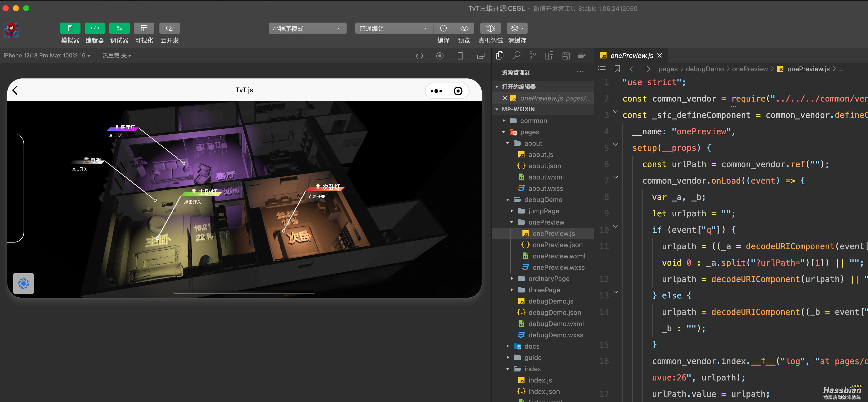The image size is (868, 402).
Task: Toggle the Debugger panel button
Action: click(119, 28)
